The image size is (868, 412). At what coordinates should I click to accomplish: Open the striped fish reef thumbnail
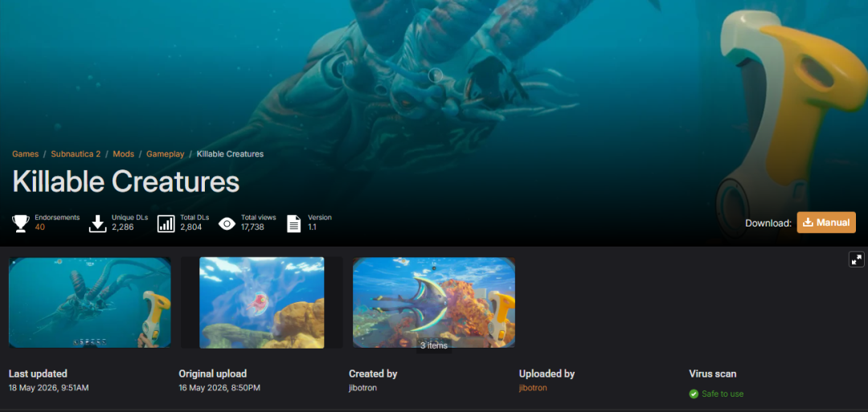(434, 303)
